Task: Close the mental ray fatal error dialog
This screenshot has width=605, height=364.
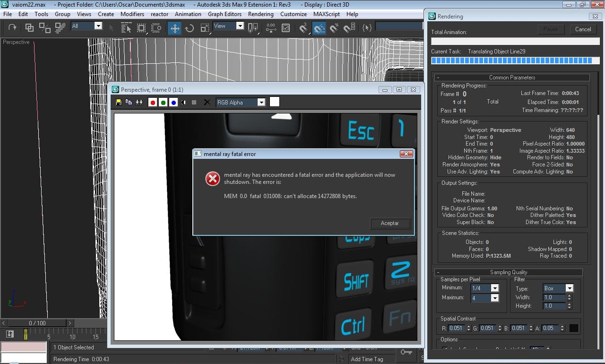Action: (406, 154)
